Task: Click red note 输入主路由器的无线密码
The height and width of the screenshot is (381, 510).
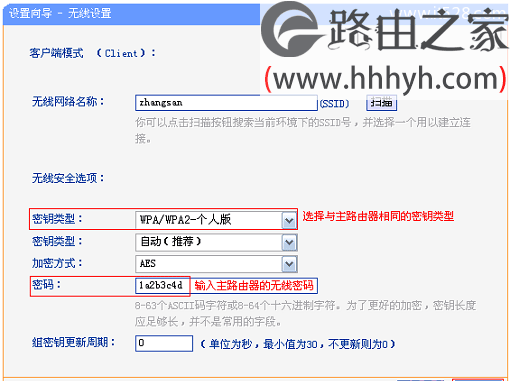Action: (254, 286)
